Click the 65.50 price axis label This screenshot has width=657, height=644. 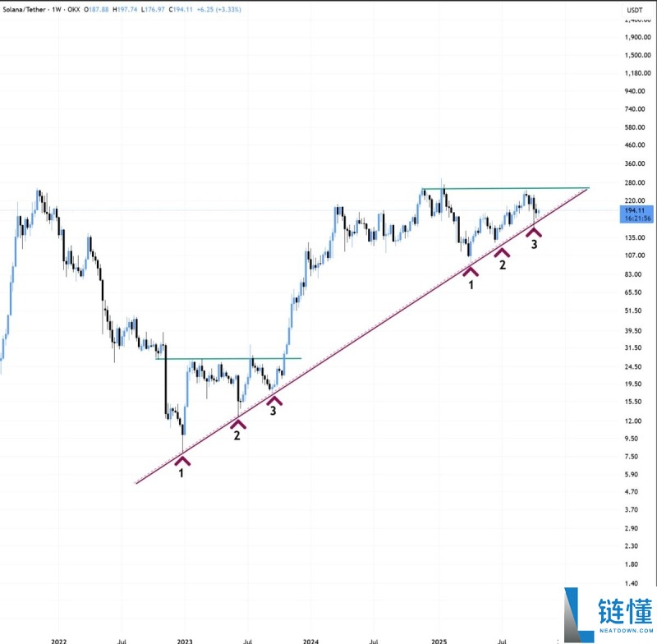633,292
